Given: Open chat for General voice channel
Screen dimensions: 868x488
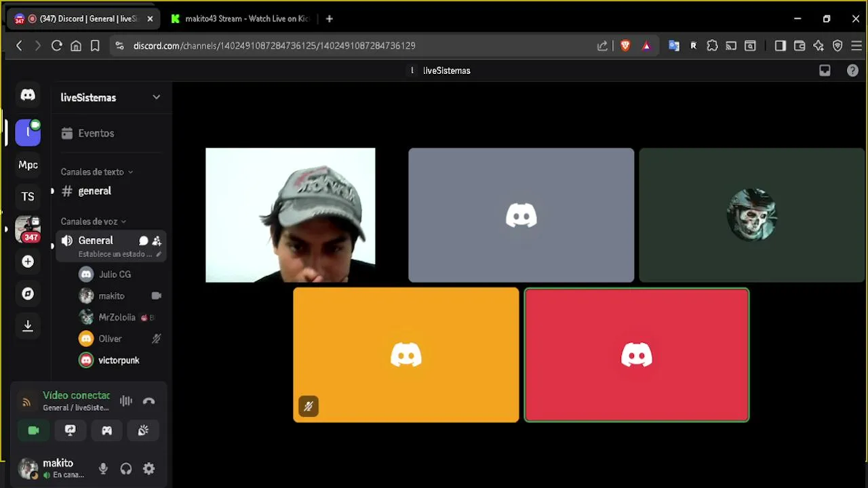Looking at the screenshot, I should (144, 241).
